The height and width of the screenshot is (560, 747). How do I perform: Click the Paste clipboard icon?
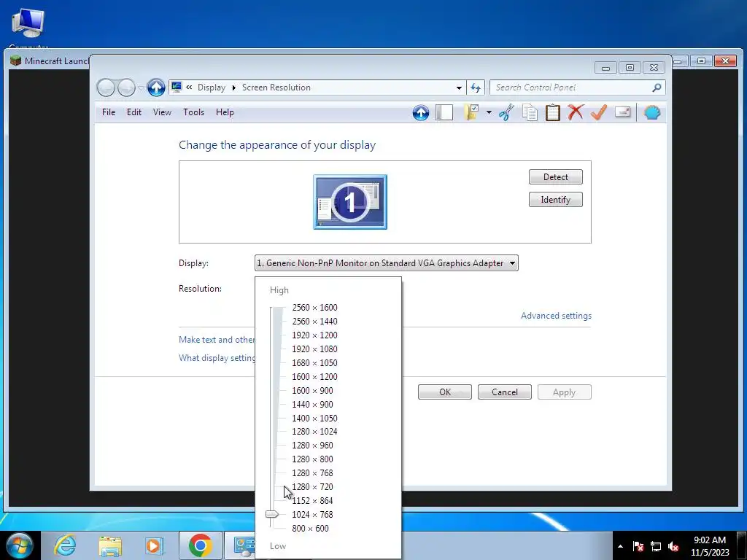coord(553,113)
